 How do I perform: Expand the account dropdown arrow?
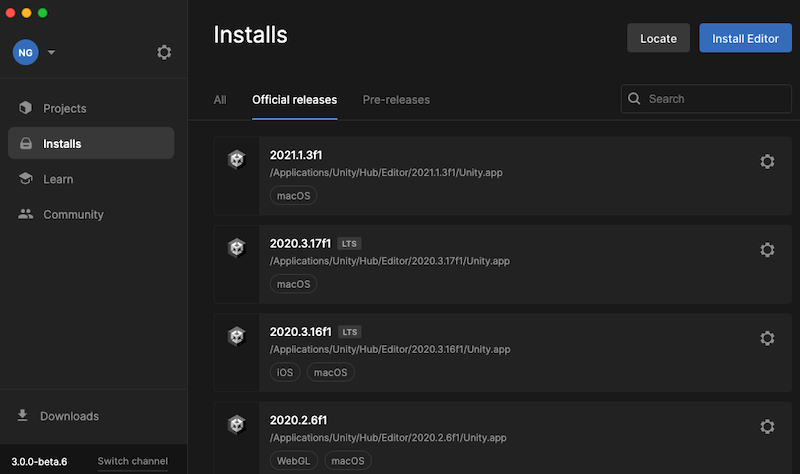51,52
